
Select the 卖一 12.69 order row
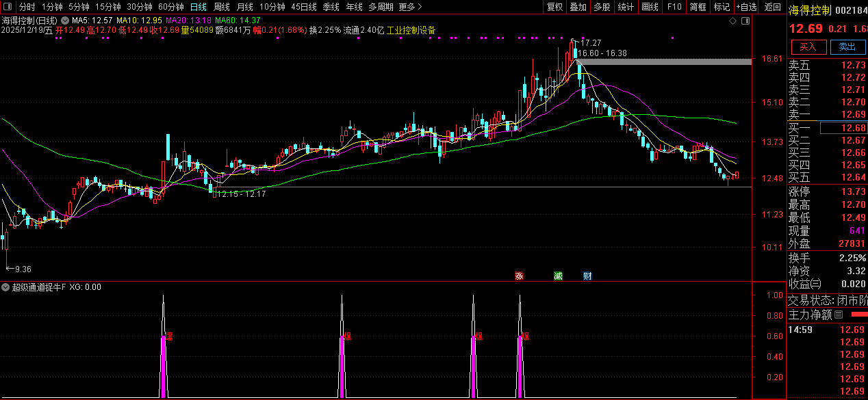(x=827, y=115)
